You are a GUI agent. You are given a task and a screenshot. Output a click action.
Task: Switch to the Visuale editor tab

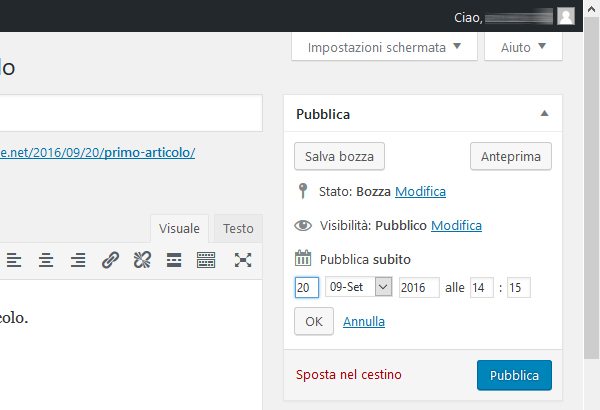179,228
